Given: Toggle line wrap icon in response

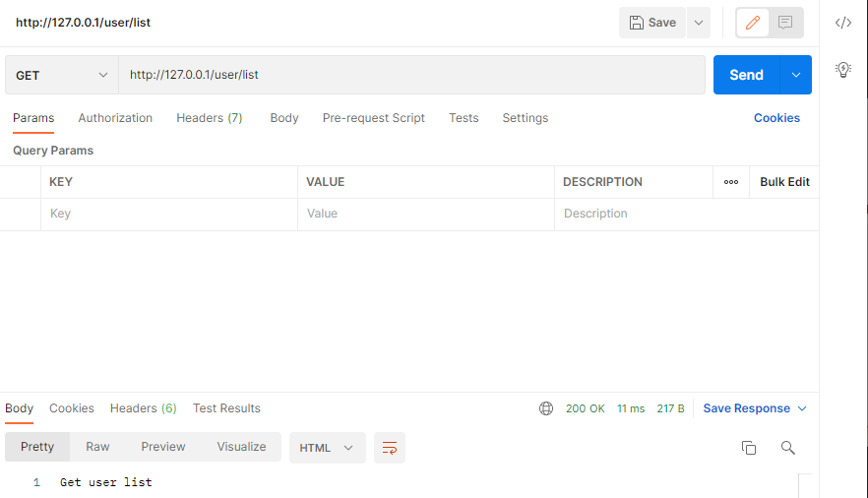Looking at the screenshot, I should 390,447.
